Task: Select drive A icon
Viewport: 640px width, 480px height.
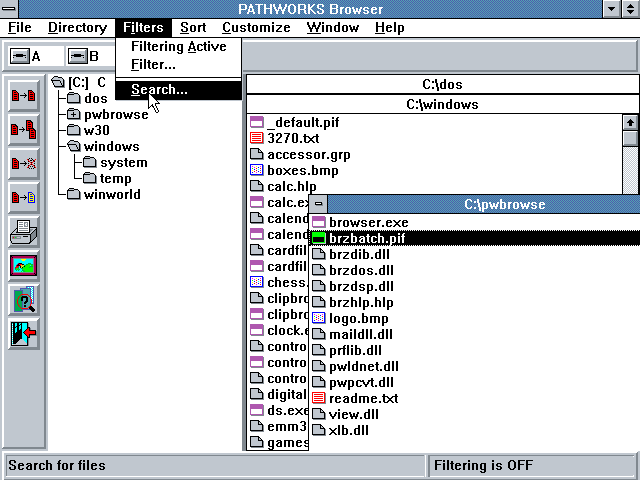Action: (20, 56)
